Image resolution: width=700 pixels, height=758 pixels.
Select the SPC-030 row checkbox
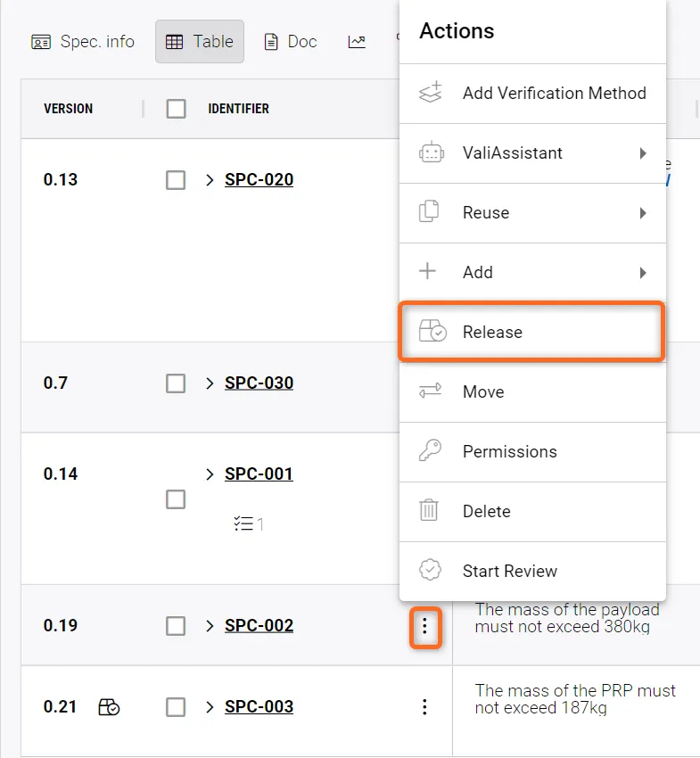click(x=176, y=383)
